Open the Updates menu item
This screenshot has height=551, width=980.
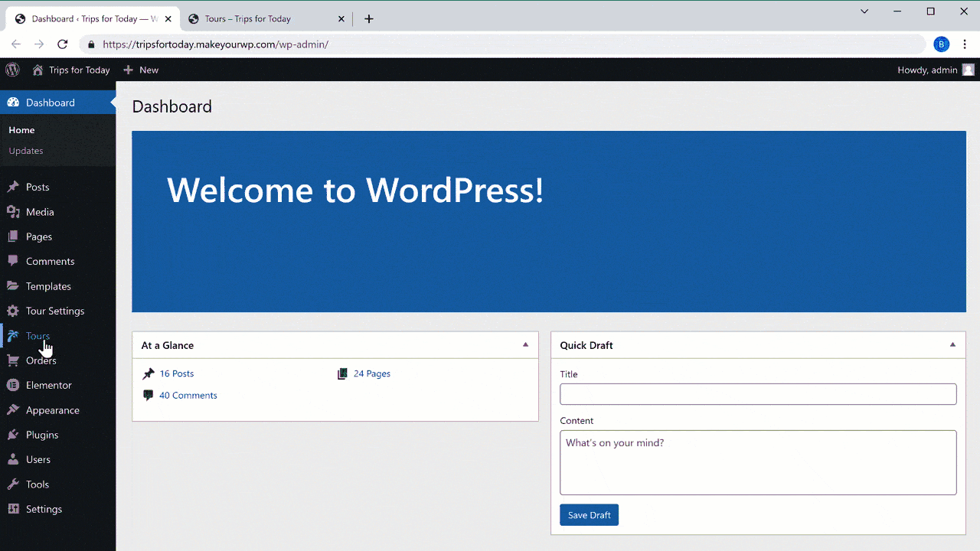coord(26,150)
